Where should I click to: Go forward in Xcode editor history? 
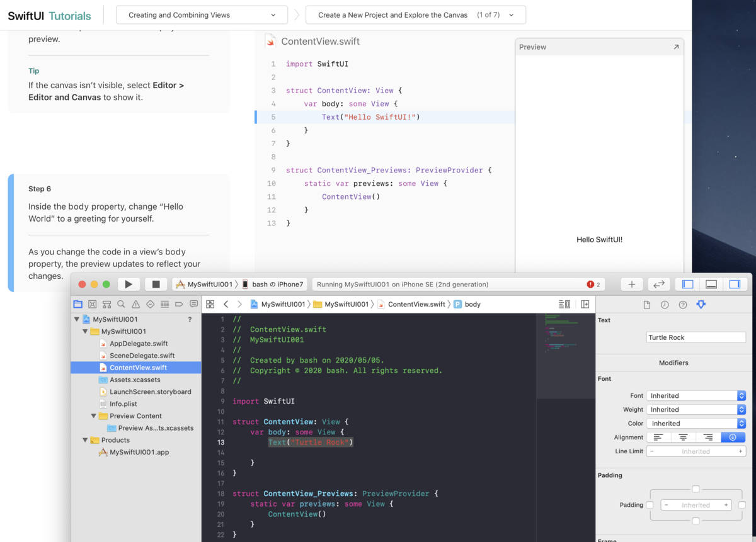239,304
